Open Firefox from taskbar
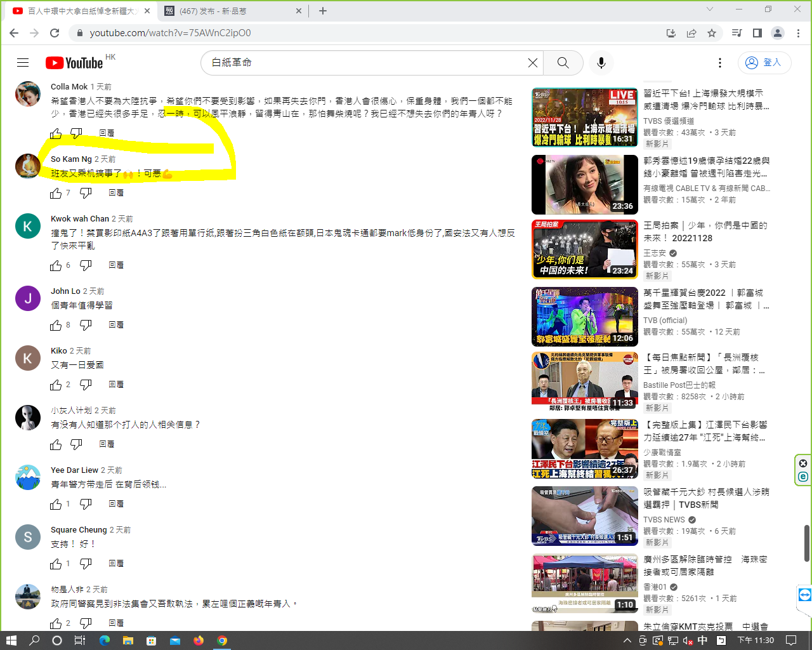Viewport: 812px width, 650px height. [199, 640]
